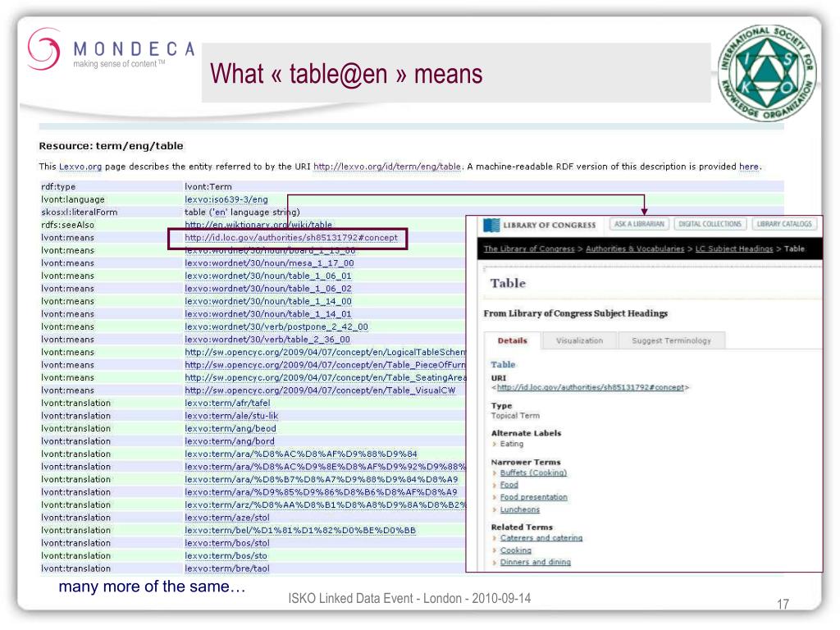The width and height of the screenshot is (840, 630).
Task: Open narrower term Food presentation
Action: point(533,497)
